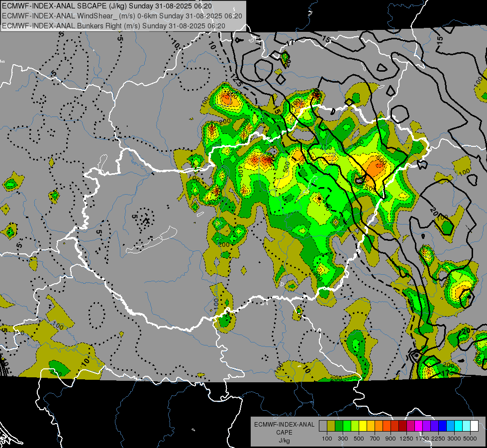The width and height of the screenshot is (487, 448).
Task: Click the Bunkers Right title line
Action: pos(114,26)
